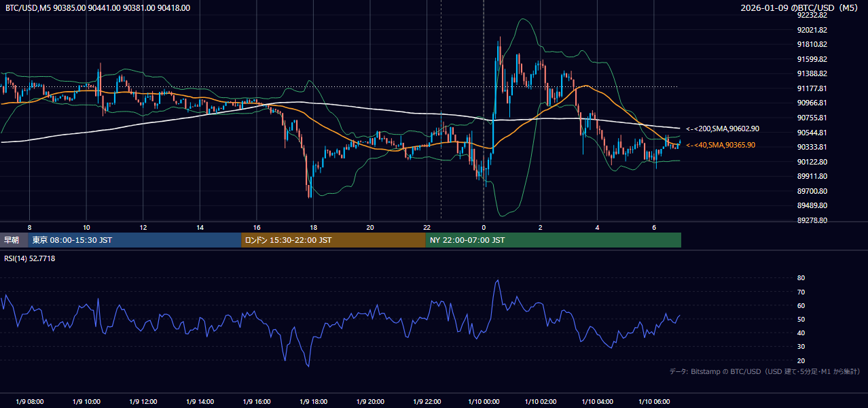Select the 1/9 14:00 time label
The height and width of the screenshot is (408, 868).
point(200,401)
